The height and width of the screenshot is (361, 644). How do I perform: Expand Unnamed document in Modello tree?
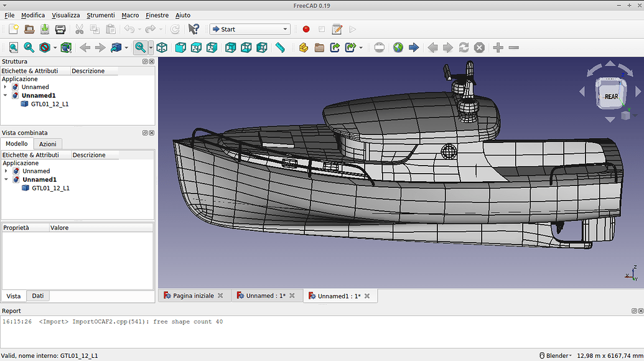pos(6,171)
